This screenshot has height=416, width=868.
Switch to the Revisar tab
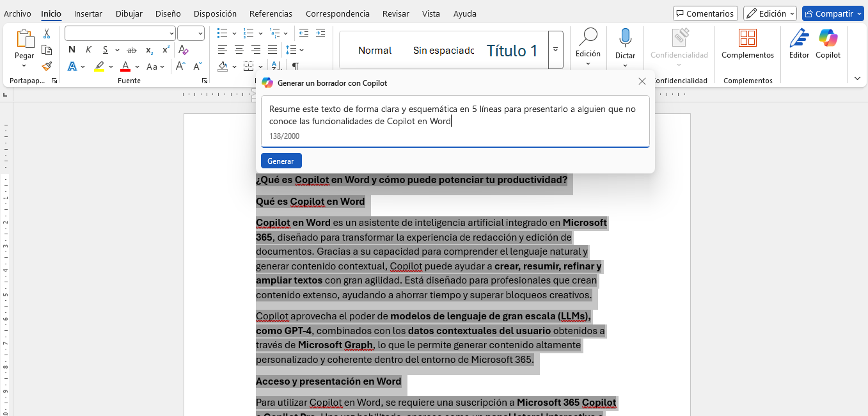(x=395, y=13)
